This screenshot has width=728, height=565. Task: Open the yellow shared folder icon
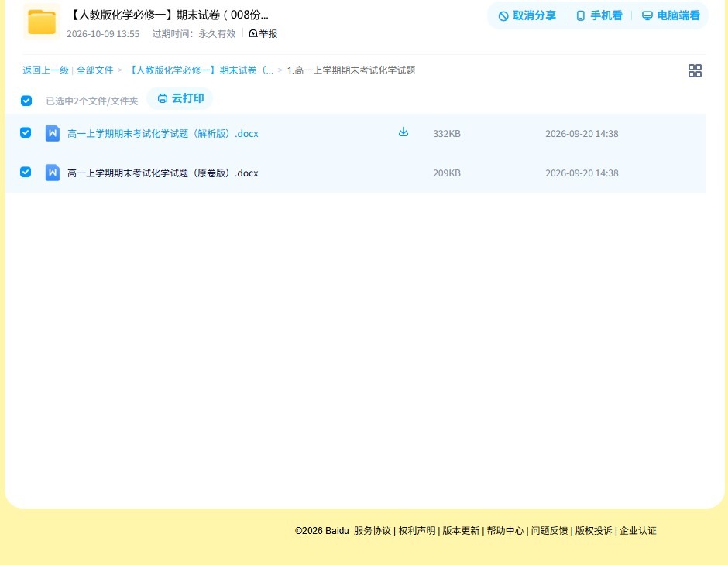pyautogui.click(x=42, y=22)
